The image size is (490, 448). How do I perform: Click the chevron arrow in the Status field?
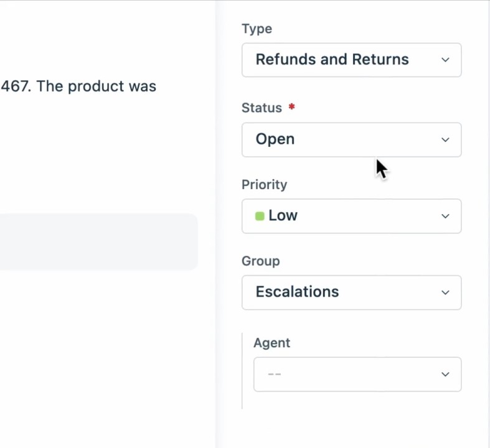(445, 139)
